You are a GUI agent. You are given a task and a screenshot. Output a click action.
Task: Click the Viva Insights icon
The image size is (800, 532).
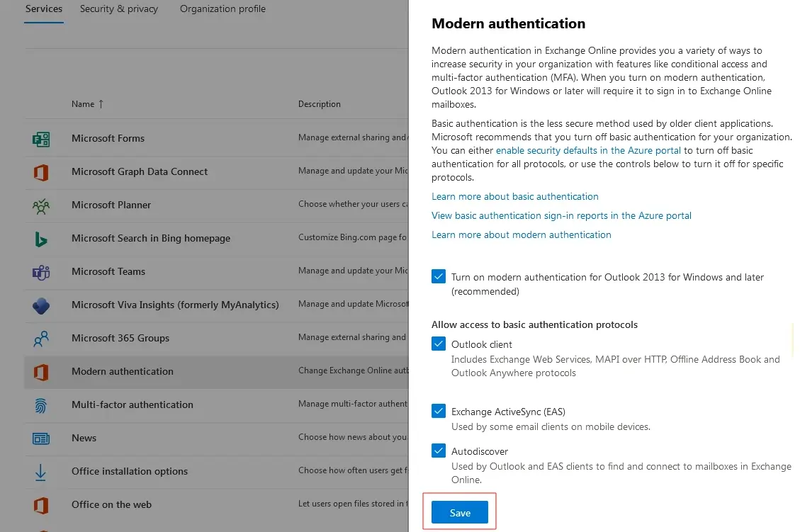[x=41, y=305]
